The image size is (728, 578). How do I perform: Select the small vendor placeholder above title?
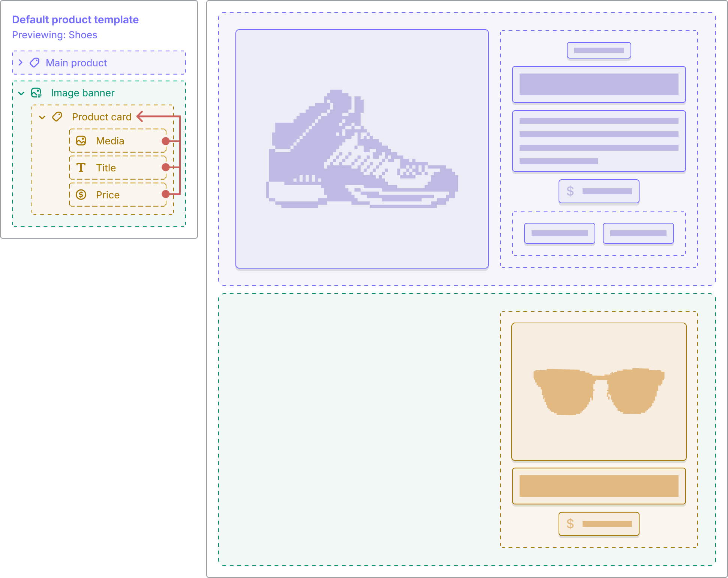[x=599, y=50]
